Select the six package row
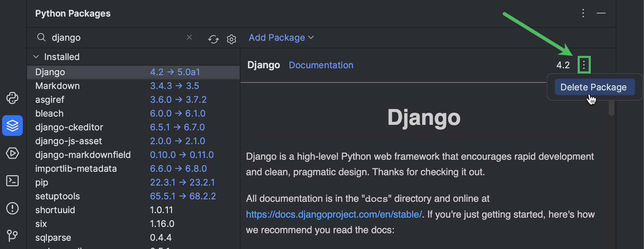Image resolution: width=644 pixels, height=249 pixels. [133, 224]
